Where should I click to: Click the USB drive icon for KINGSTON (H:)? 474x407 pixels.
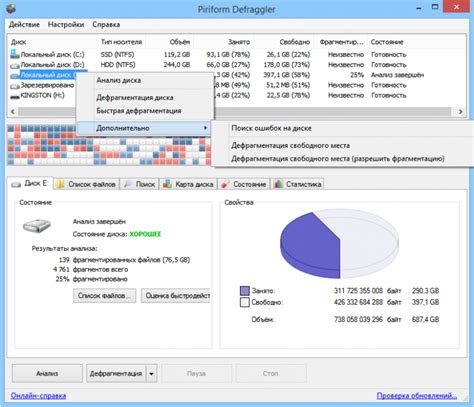[15, 96]
